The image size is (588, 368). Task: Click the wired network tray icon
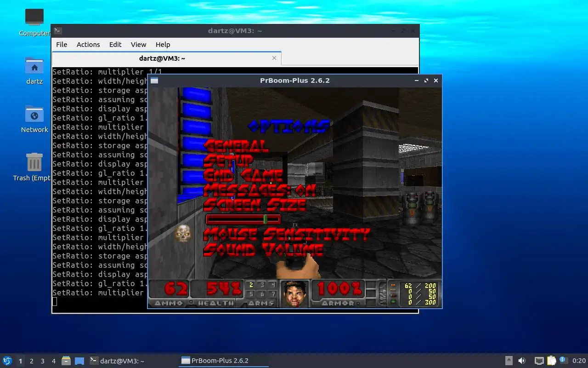tap(539, 361)
